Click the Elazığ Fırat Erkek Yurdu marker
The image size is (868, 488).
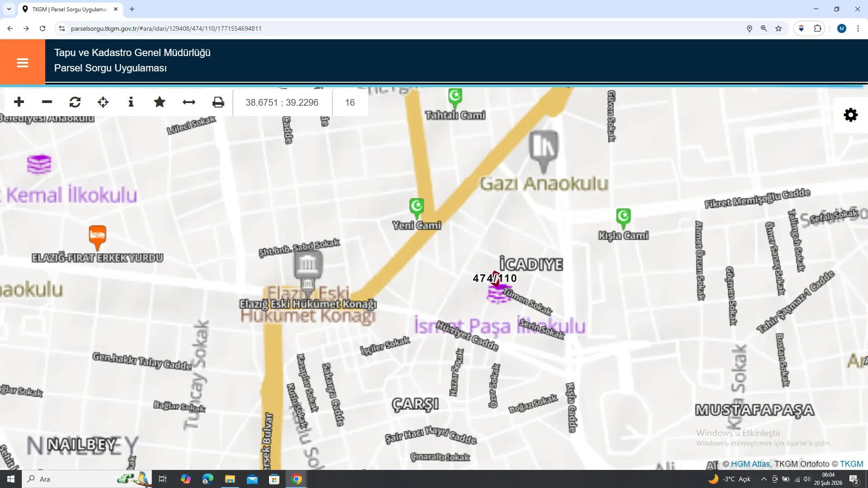98,237
